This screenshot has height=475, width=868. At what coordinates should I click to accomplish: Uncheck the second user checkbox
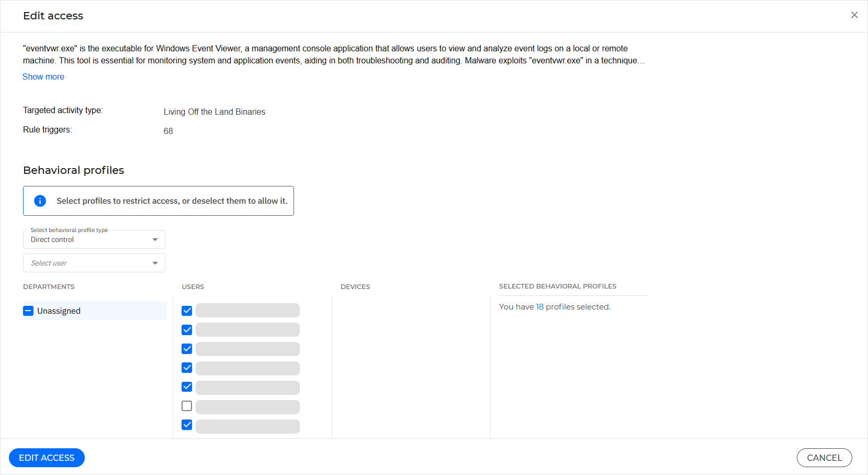click(187, 330)
